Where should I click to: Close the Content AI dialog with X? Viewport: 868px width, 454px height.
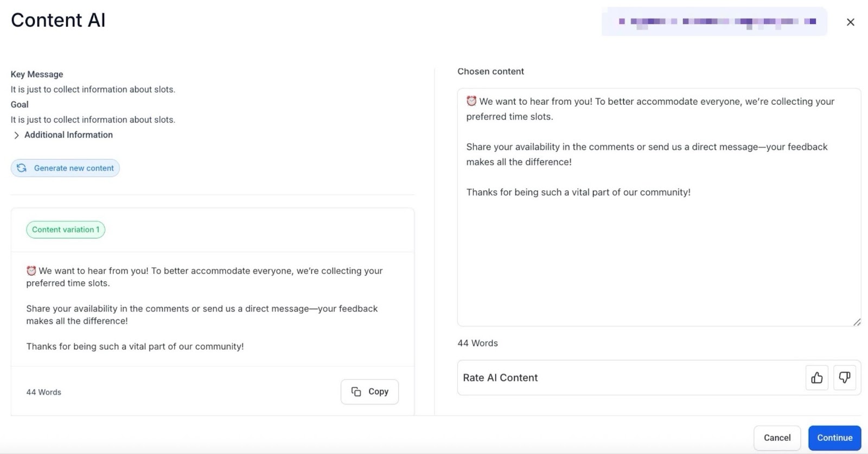pos(850,22)
